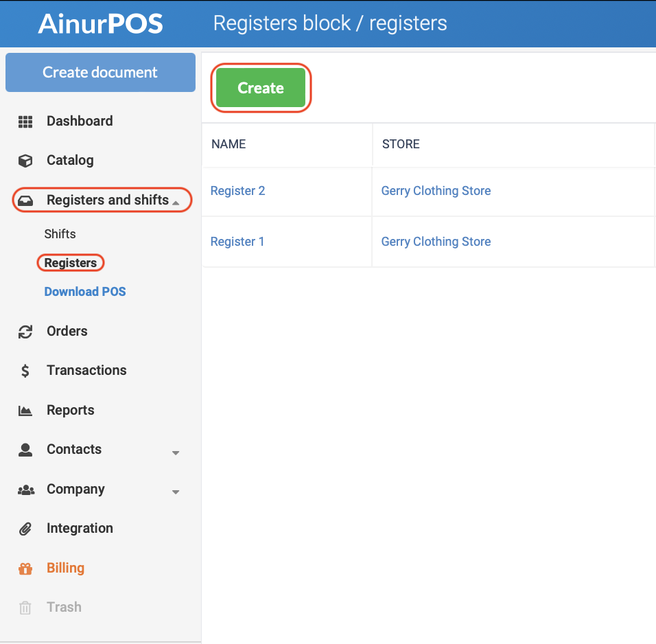Select the Registers submenu item
The height and width of the screenshot is (644, 656).
(70, 263)
